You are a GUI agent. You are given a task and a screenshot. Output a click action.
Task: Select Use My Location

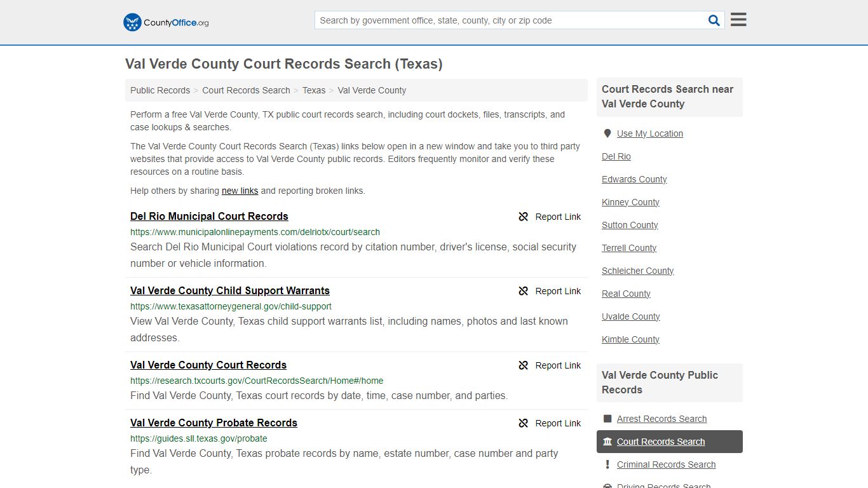pyautogui.click(x=650, y=133)
